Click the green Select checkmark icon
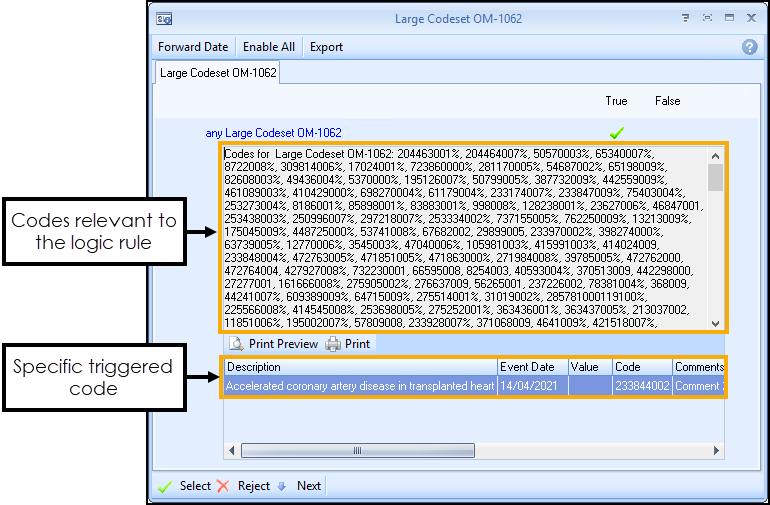The image size is (770, 505). tap(165, 486)
